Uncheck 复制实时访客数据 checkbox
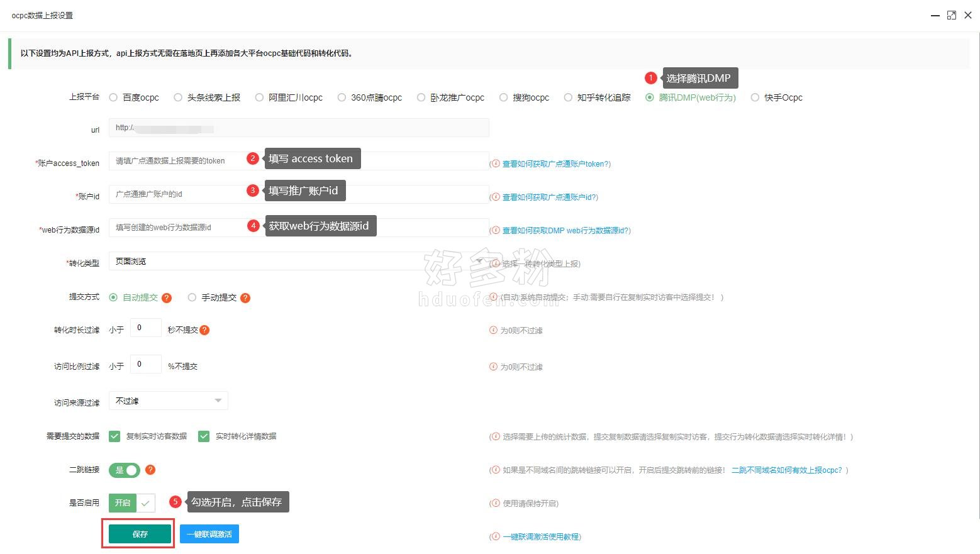The height and width of the screenshot is (554, 980). [114, 436]
